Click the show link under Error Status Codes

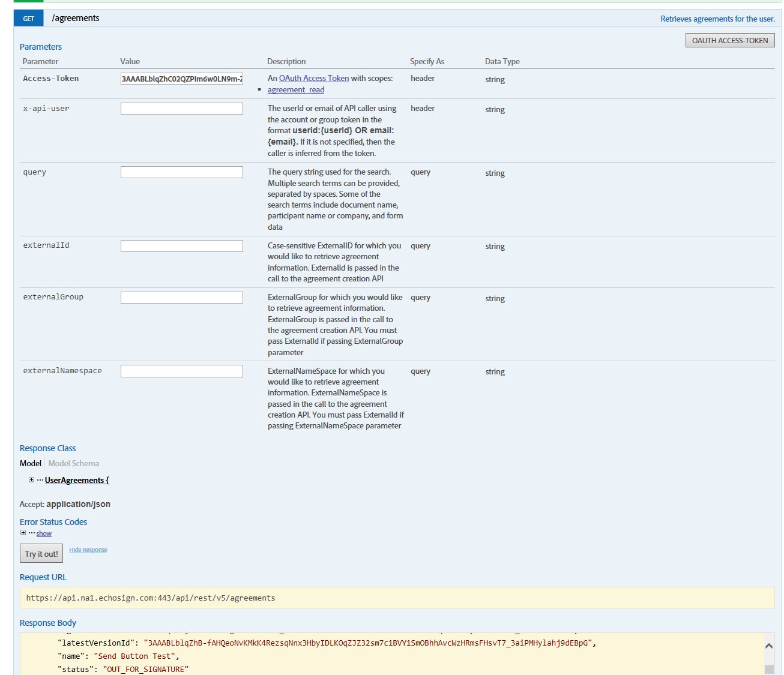[x=43, y=533]
